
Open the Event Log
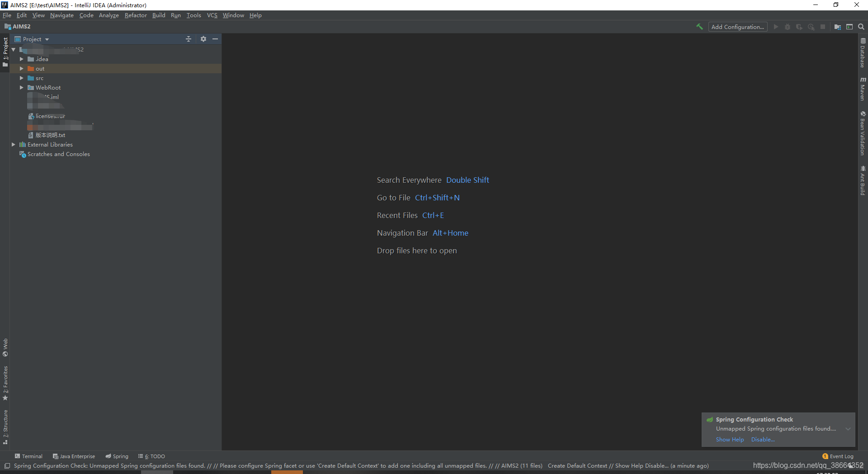pos(838,456)
